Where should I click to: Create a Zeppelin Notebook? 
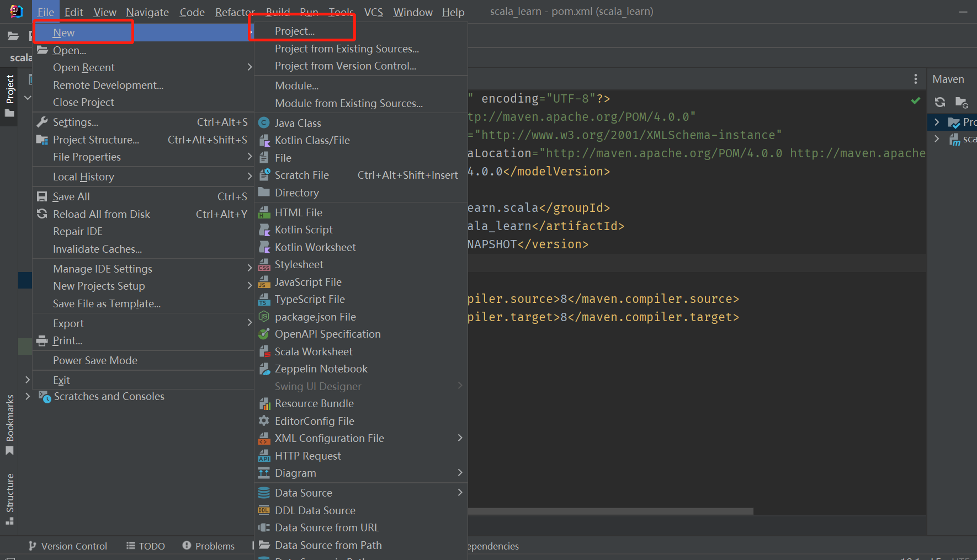[361, 369]
